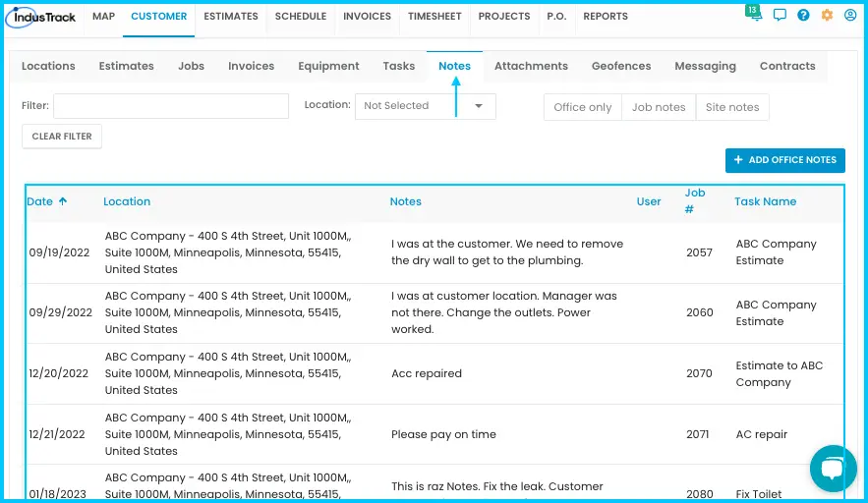The width and height of the screenshot is (868, 503).
Task: Select the 12/20/2022 date cell
Action: [x=59, y=373]
